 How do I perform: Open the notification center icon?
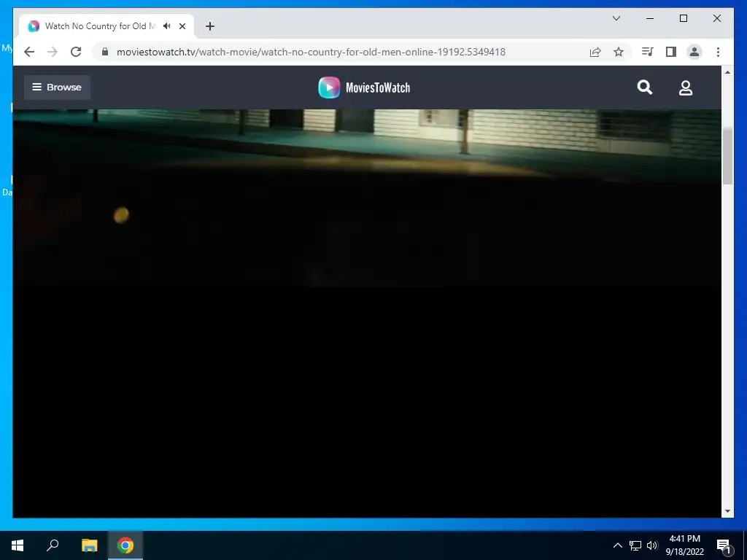click(724, 545)
